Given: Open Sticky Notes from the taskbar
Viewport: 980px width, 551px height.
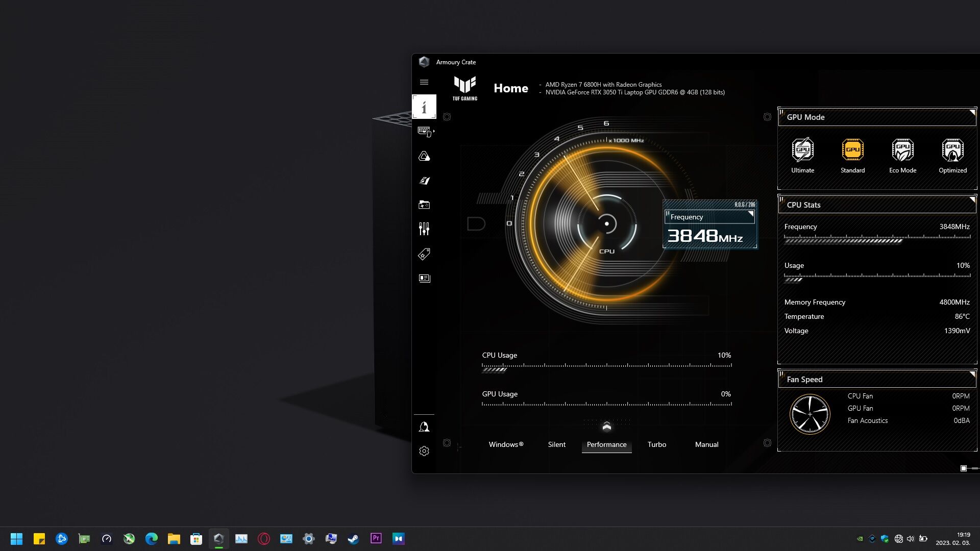Looking at the screenshot, I should point(39,539).
